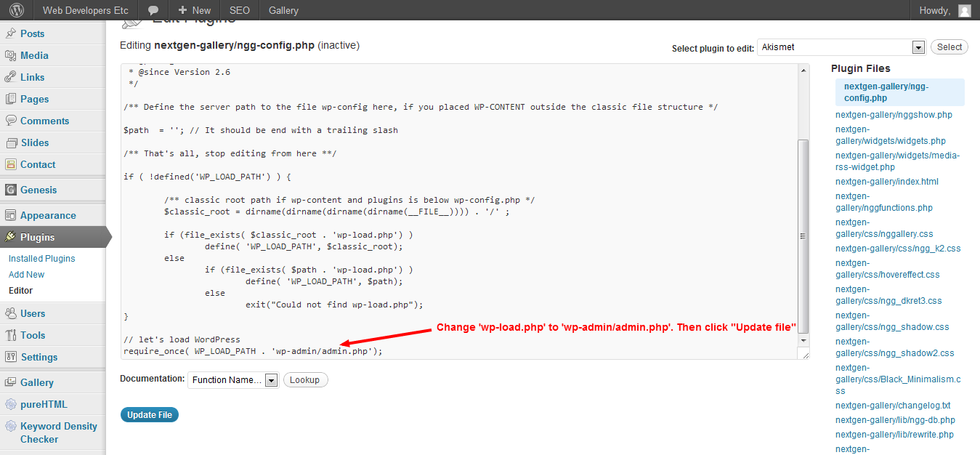
Task: Open nextgen-gallery/lib/ngg-db.php file
Action: coord(895,420)
